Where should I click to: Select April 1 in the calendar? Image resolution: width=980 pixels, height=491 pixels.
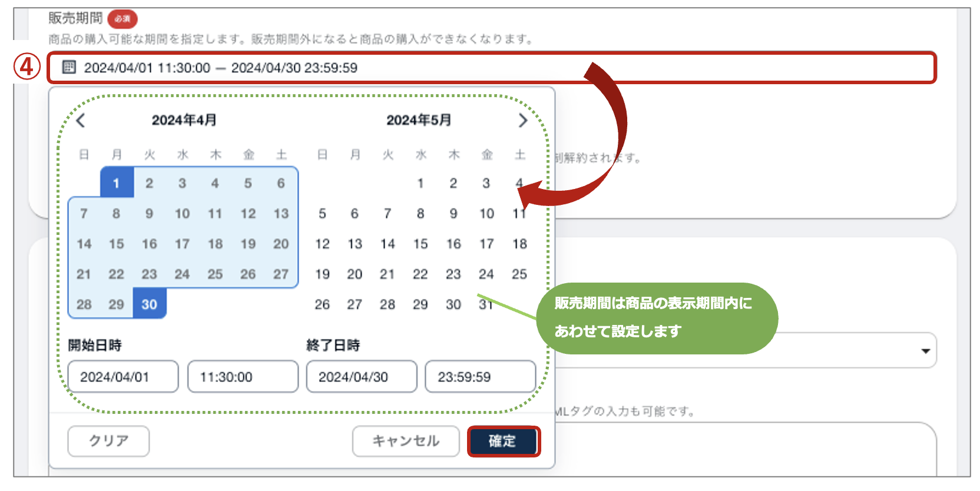click(x=117, y=183)
